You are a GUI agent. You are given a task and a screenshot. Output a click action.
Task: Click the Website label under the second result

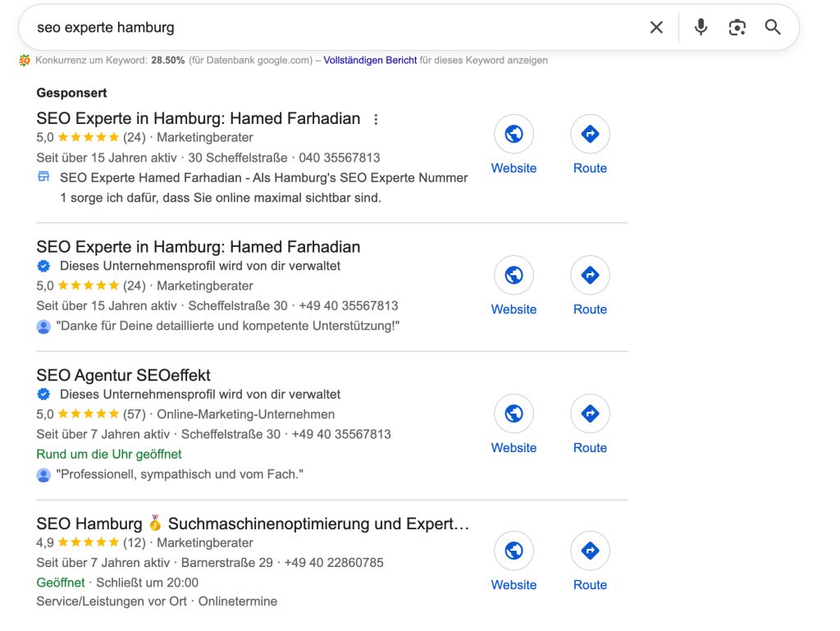point(514,309)
